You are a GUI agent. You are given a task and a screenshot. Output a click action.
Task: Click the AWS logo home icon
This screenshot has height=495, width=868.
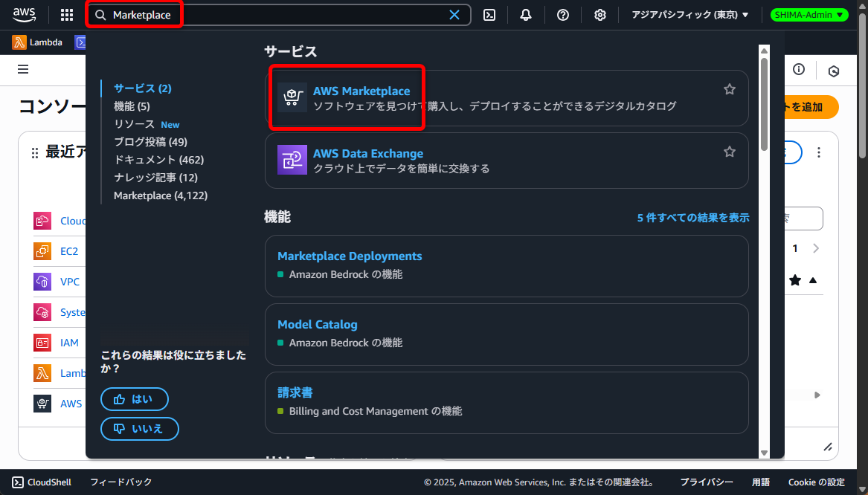pos(25,15)
